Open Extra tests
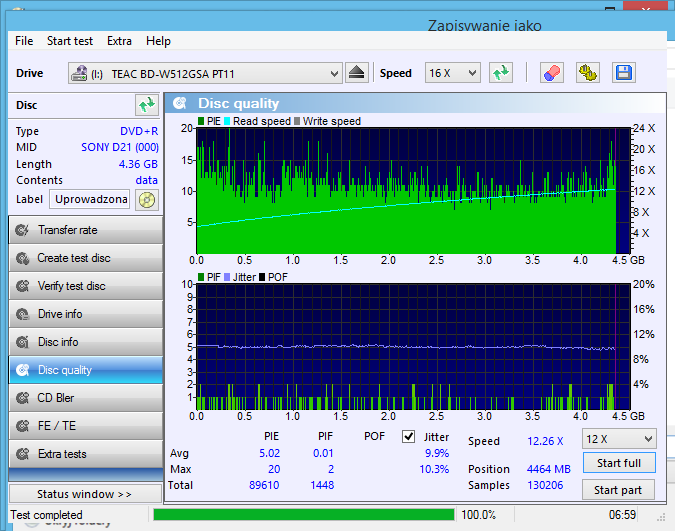Image resolution: width=675 pixels, height=531 pixels. [86, 454]
